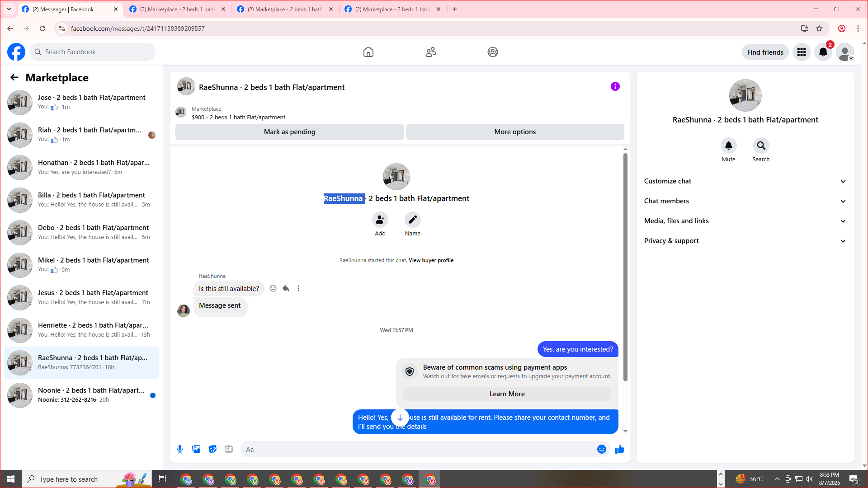
Task: Send a voice clip with the microphone icon
Action: [180, 449]
